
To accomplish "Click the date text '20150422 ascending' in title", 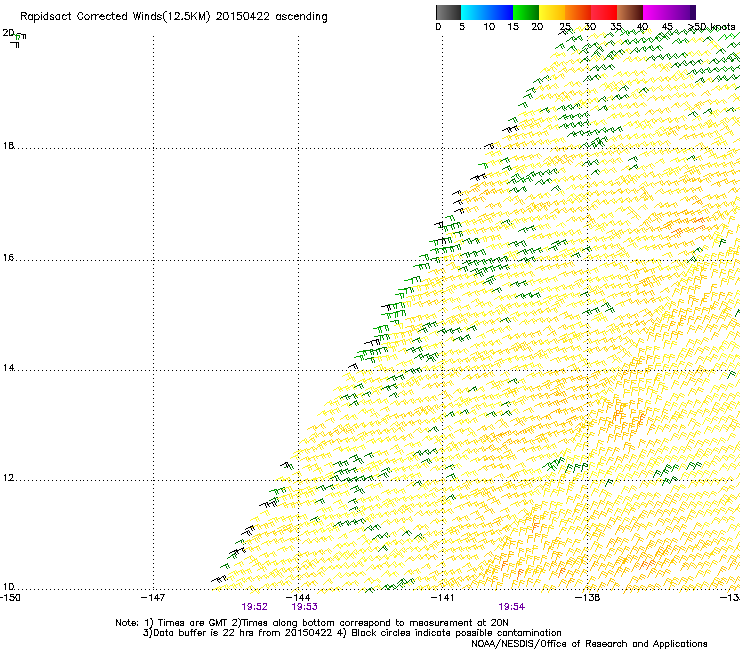I will [x=271, y=17].
